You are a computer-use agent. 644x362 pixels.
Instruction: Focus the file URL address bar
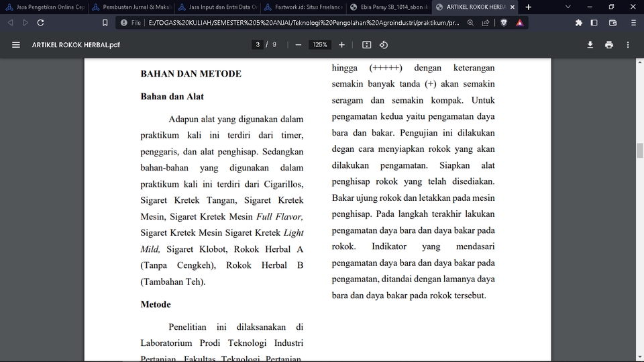pos(304,23)
